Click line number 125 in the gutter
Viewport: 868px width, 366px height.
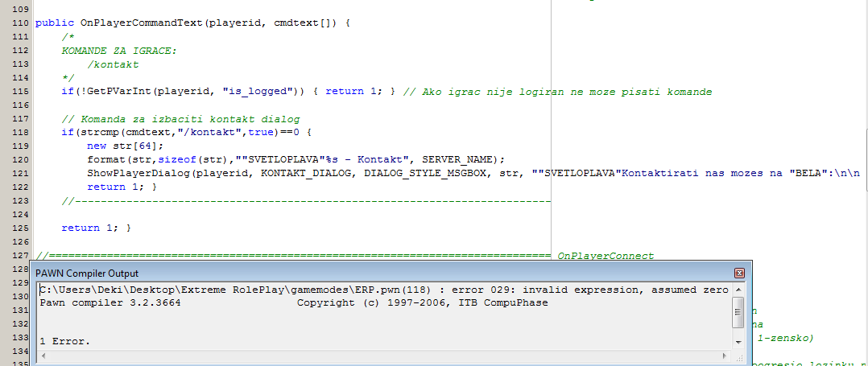tap(15, 228)
